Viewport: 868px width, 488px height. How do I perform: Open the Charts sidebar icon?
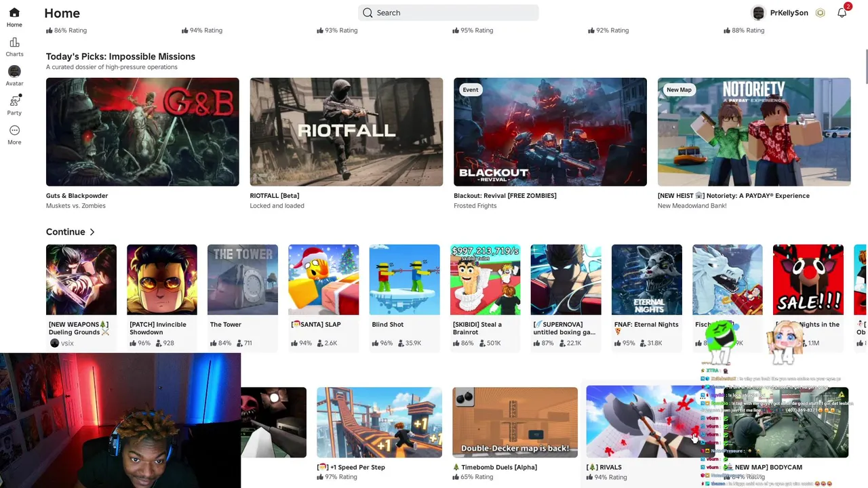click(14, 42)
